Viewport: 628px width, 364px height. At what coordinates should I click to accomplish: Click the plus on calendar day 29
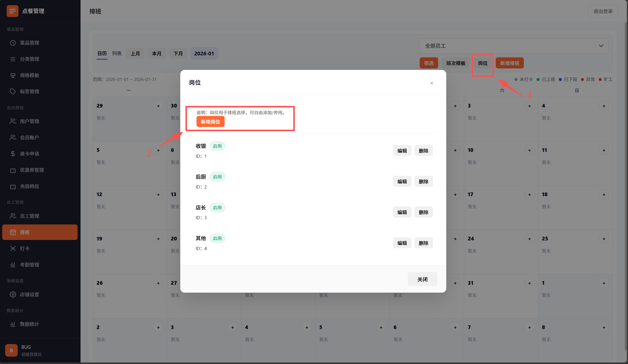coord(158,106)
